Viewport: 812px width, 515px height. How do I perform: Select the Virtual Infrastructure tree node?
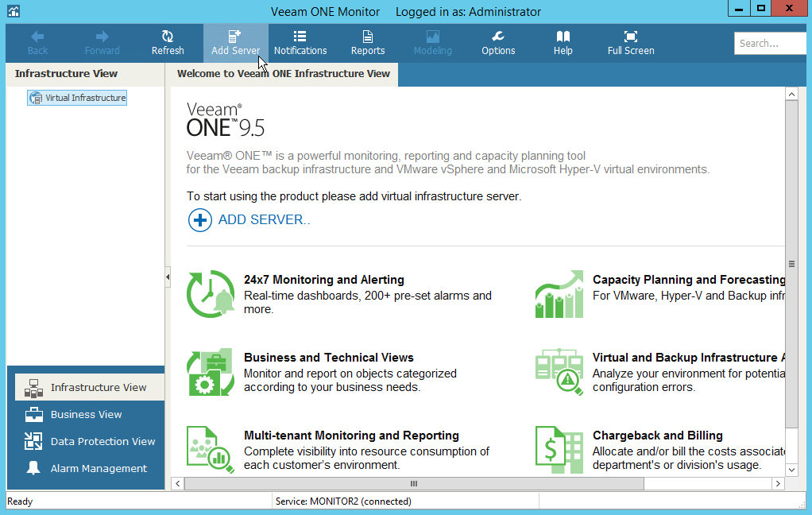tap(77, 98)
